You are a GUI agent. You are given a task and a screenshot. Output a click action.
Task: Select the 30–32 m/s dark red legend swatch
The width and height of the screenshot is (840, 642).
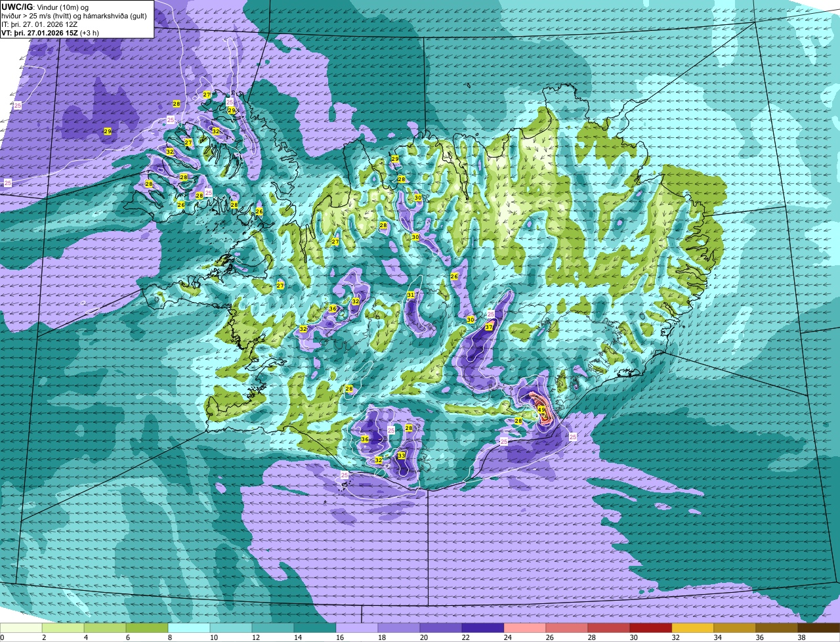point(651,628)
